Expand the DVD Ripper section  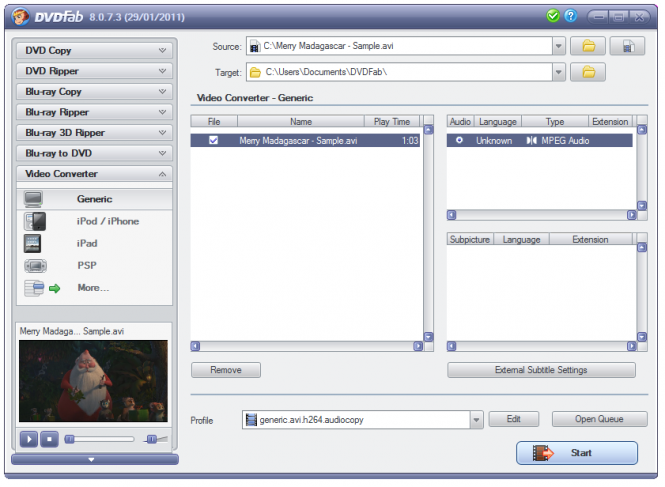click(x=94, y=71)
